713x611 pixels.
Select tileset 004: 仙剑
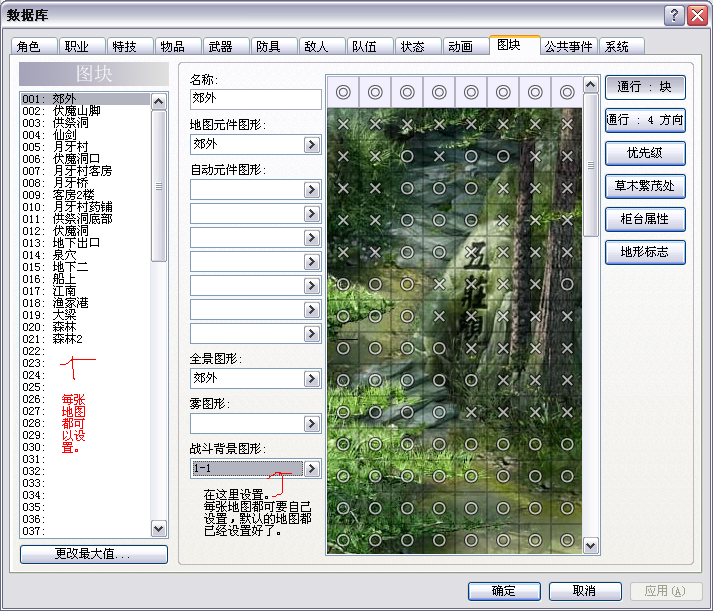point(85,135)
